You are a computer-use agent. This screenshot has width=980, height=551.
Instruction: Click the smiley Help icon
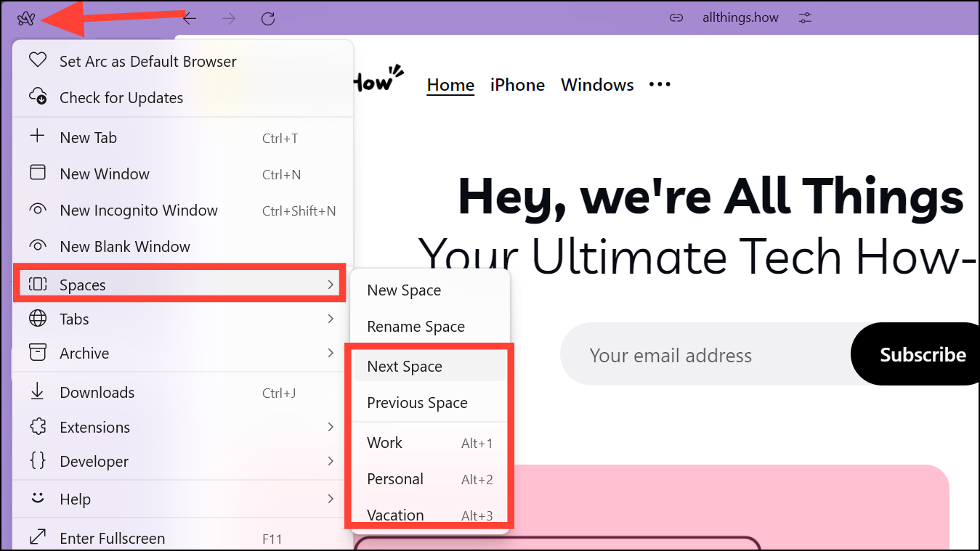tap(37, 498)
